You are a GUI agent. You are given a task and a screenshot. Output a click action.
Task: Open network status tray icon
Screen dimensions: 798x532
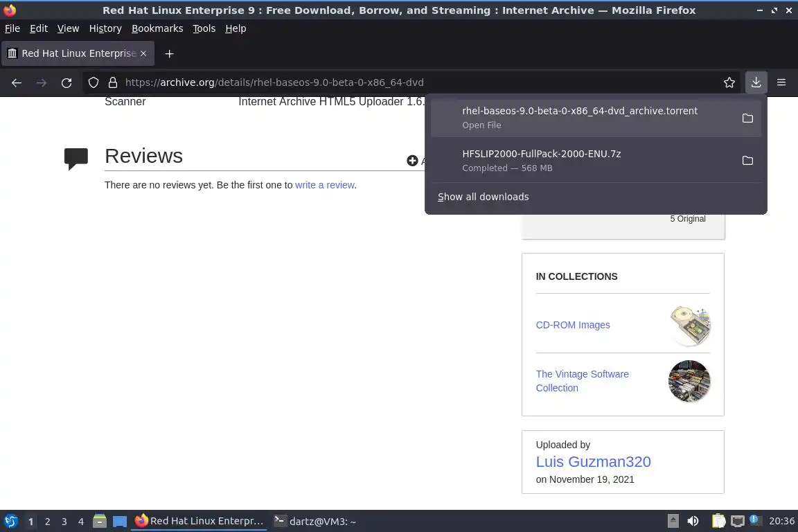[x=737, y=521]
